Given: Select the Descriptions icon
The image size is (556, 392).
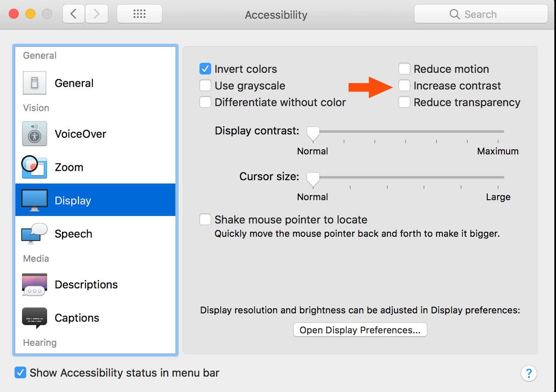Looking at the screenshot, I should pyautogui.click(x=35, y=285).
